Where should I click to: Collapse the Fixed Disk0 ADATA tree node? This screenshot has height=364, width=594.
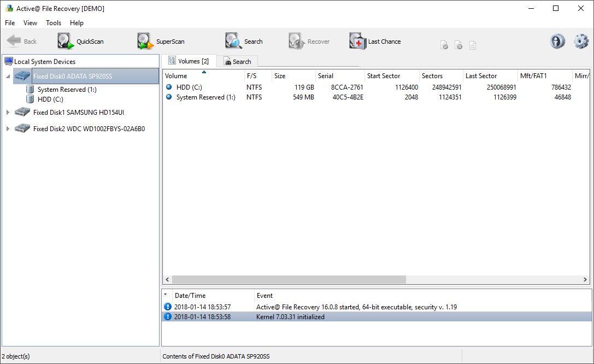8,77
